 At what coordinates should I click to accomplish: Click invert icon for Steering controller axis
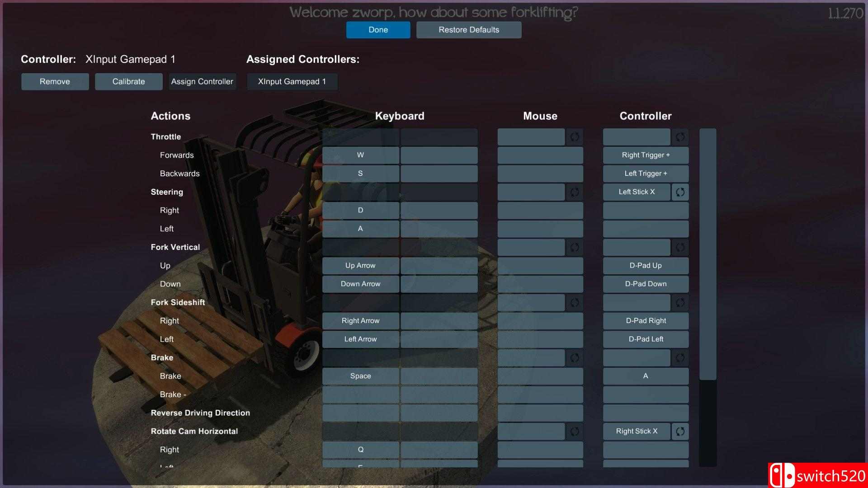(680, 192)
